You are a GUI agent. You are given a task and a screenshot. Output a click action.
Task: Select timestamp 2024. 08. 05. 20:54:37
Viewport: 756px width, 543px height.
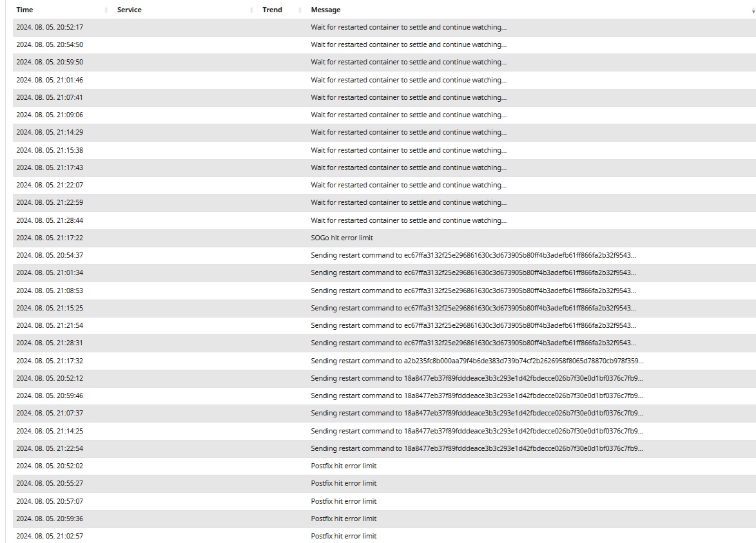(x=50, y=255)
